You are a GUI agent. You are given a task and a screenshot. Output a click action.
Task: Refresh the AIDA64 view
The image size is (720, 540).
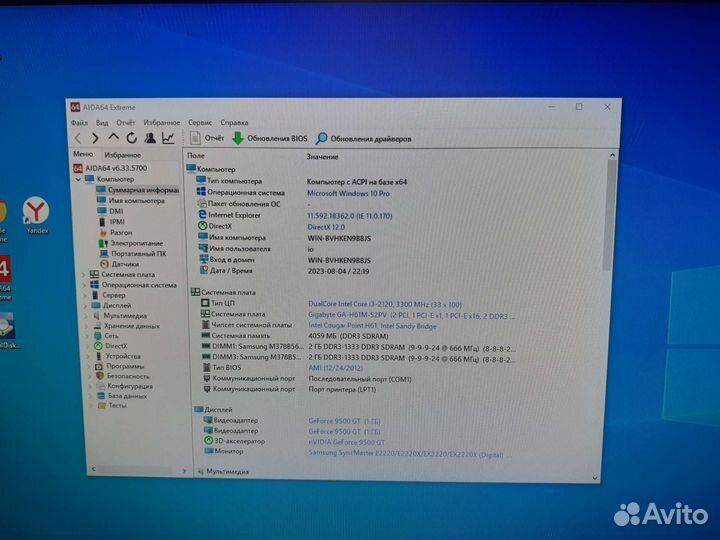pos(131,138)
